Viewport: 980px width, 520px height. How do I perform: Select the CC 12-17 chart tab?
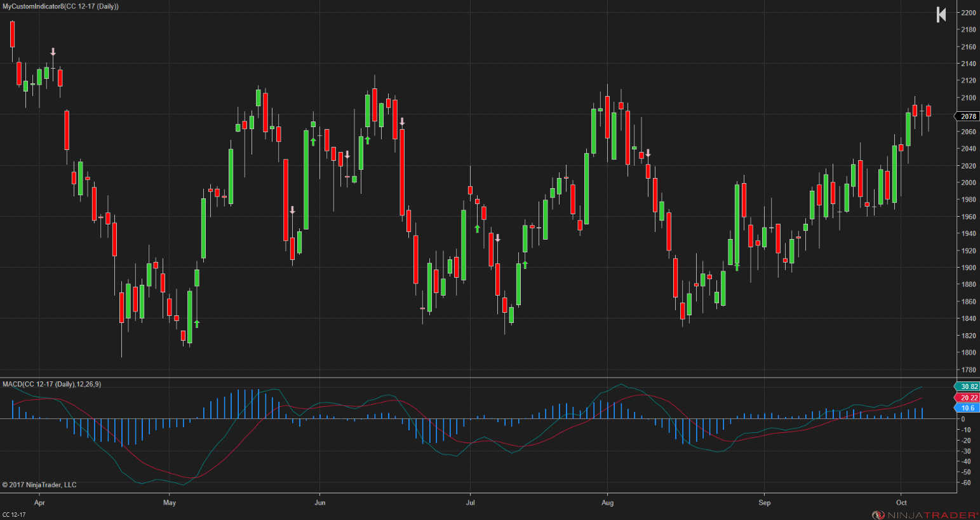[14, 514]
